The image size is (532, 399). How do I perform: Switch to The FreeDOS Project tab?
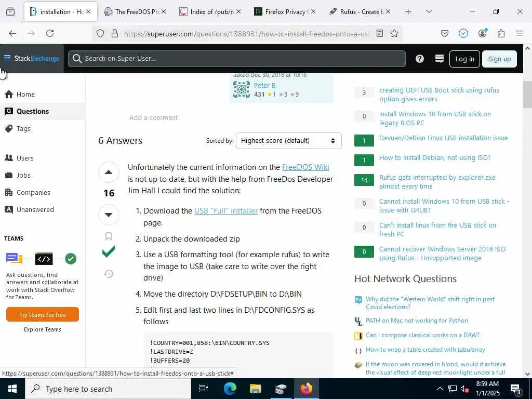tap(135, 11)
